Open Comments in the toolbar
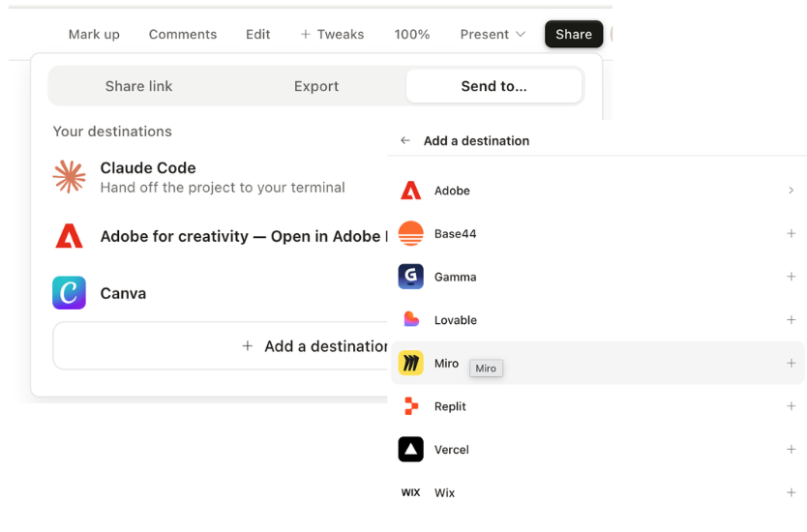 coord(183,34)
